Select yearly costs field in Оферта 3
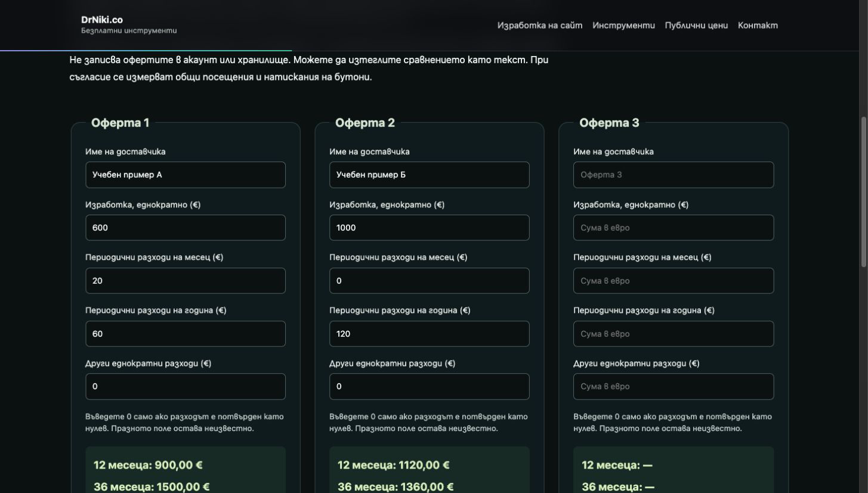 point(674,334)
